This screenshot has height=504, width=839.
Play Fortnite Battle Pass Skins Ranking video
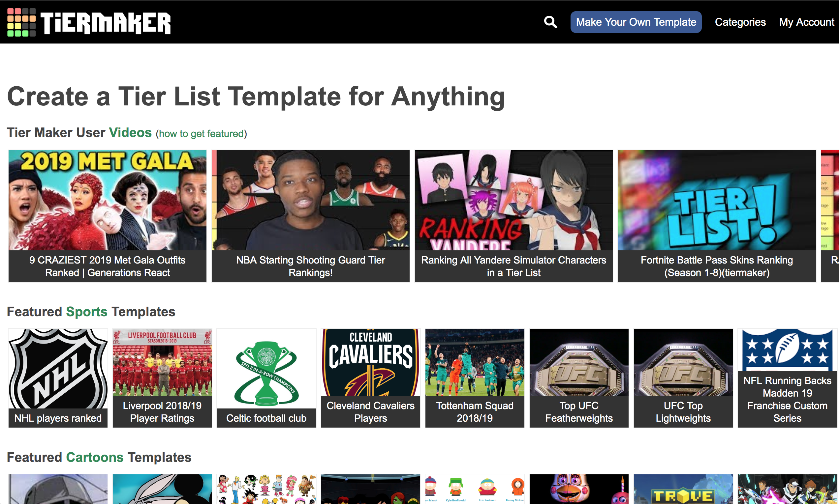pos(717,200)
